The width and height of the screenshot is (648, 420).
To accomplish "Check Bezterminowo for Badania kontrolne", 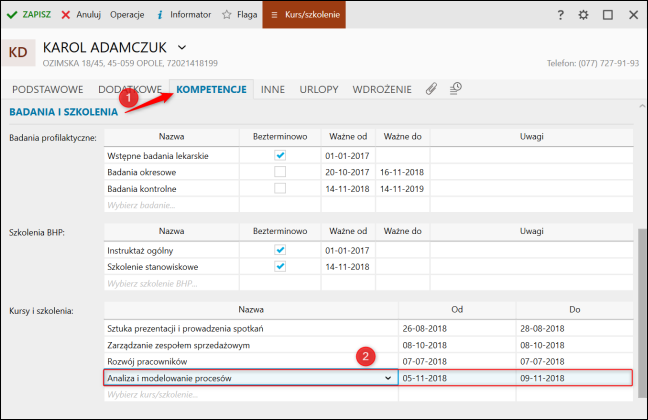I will (280, 189).
